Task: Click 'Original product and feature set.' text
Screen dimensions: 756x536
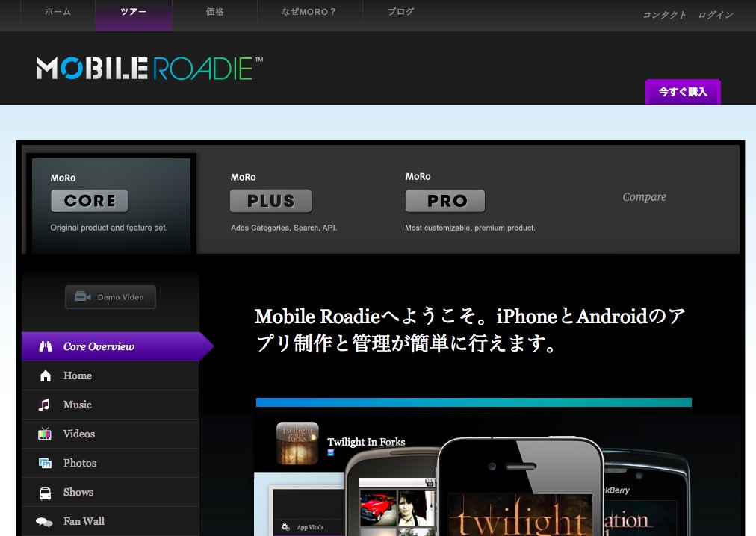Action: 109,228
